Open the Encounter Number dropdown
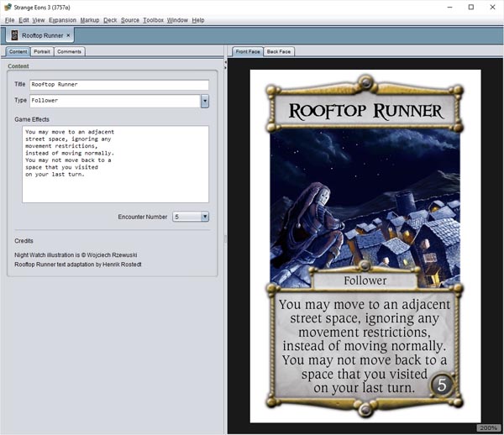The image size is (504, 435). [191, 217]
